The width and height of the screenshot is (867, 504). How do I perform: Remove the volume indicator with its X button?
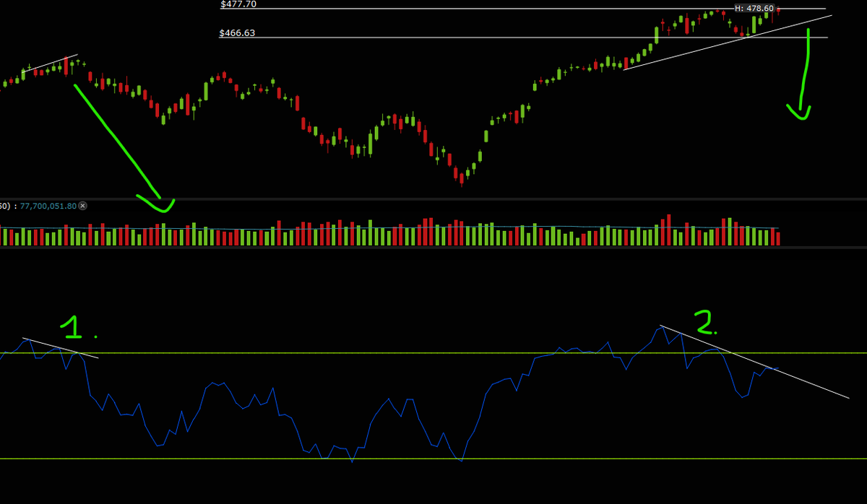pyautogui.click(x=83, y=205)
